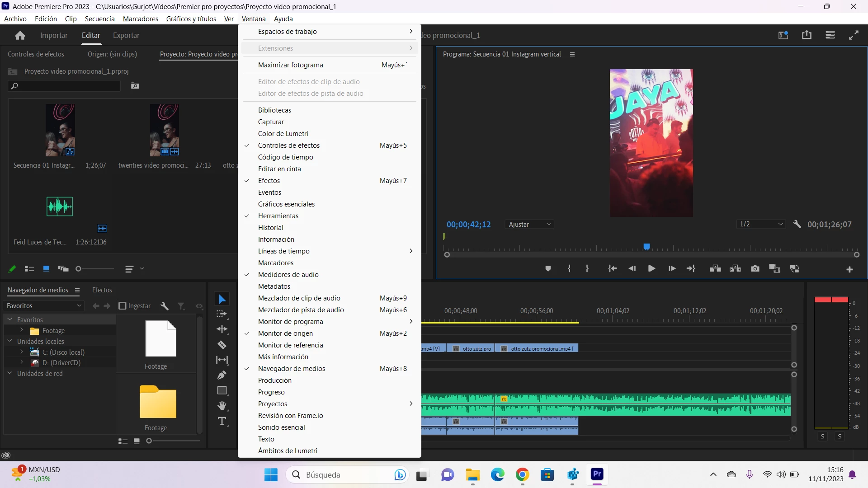Select Gráficos esenciales from the menu
Viewport: 868px width, 488px height.
[x=286, y=204]
